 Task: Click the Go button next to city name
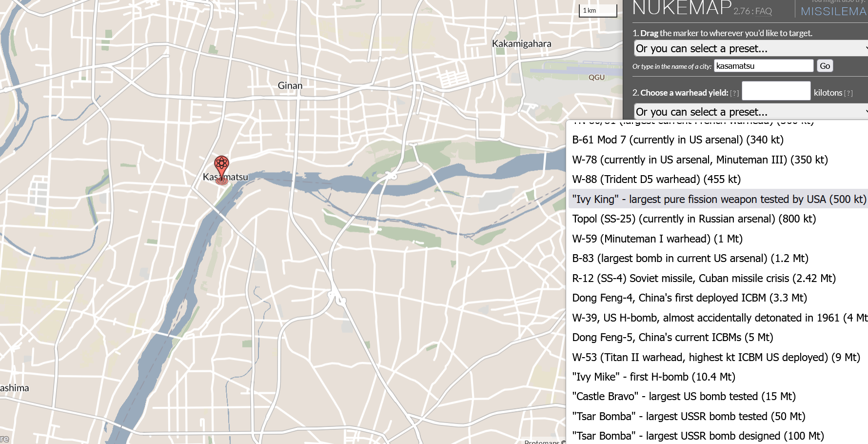point(825,66)
